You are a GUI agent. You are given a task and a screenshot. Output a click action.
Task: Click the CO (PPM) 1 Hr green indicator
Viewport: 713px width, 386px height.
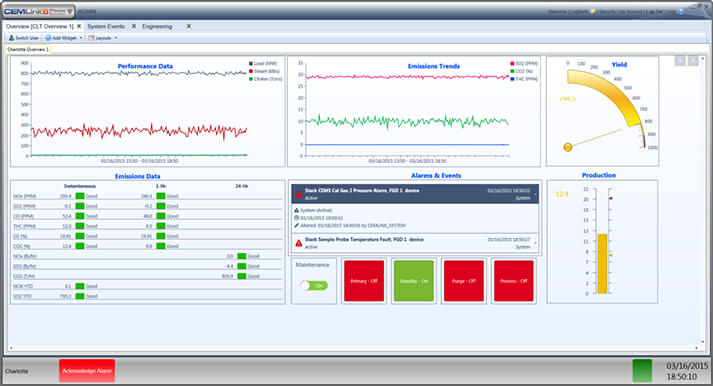[x=161, y=216]
